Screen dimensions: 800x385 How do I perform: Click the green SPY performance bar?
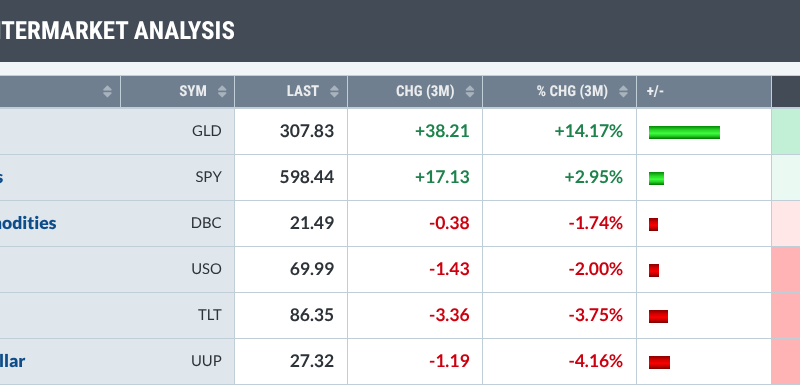click(656, 178)
